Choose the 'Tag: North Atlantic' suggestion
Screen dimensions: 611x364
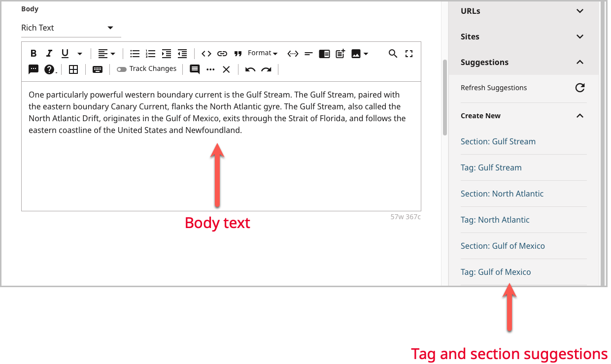pyautogui.click(x=495, y=220)
